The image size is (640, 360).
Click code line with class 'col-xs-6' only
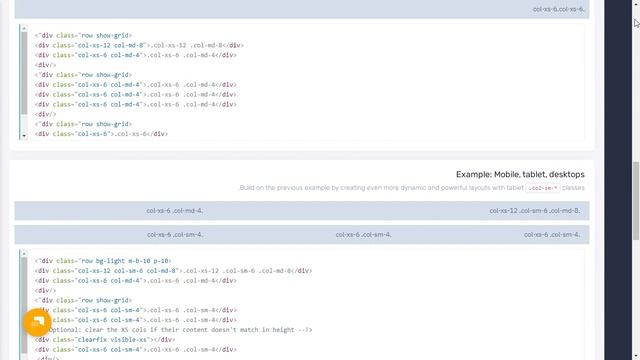tap(101, 134)
